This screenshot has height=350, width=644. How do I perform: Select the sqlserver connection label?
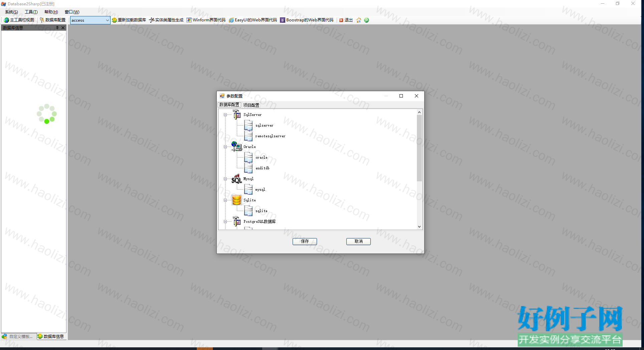(264, 126)
